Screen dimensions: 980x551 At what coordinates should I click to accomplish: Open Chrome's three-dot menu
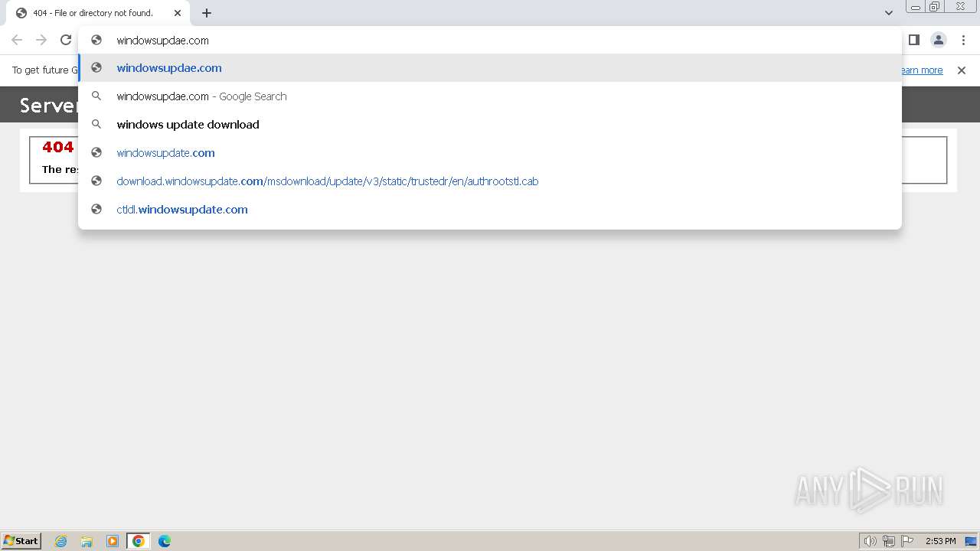(x=963, y=40)
